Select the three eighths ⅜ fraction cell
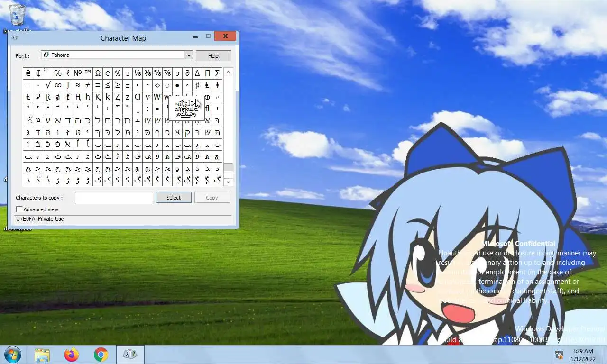607x364 pixels. click(147, 73)
